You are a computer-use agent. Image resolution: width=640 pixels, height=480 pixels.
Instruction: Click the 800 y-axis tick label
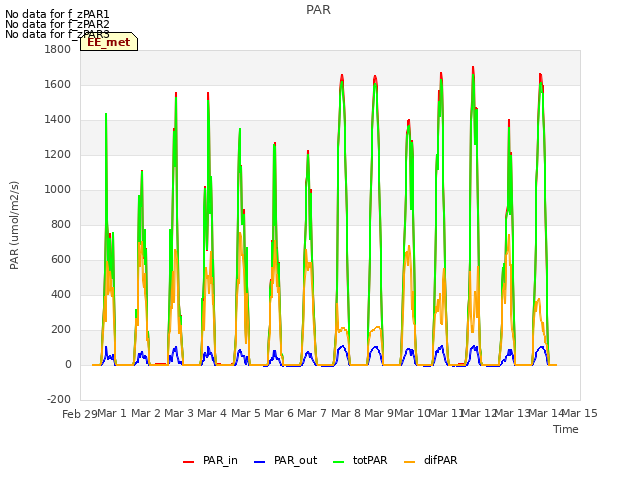click(61, 224)
